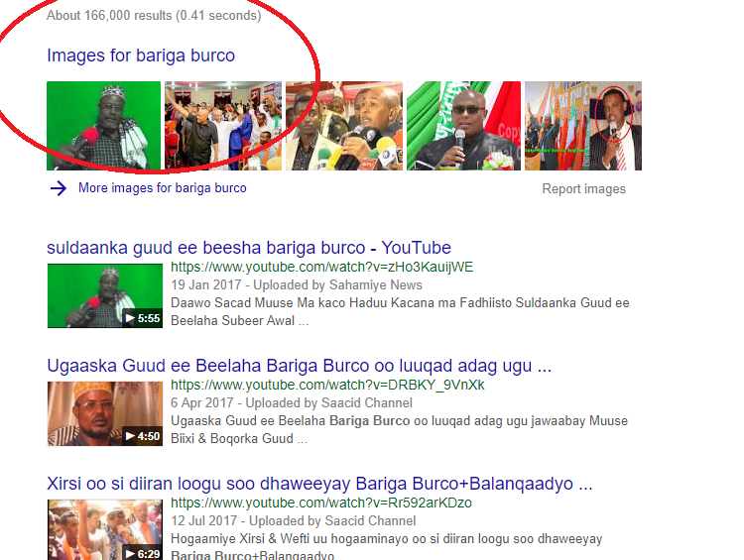
Task: Click the 'Daawo Sacad Muuse Ma kaco' snippet text
Action: 400,311
